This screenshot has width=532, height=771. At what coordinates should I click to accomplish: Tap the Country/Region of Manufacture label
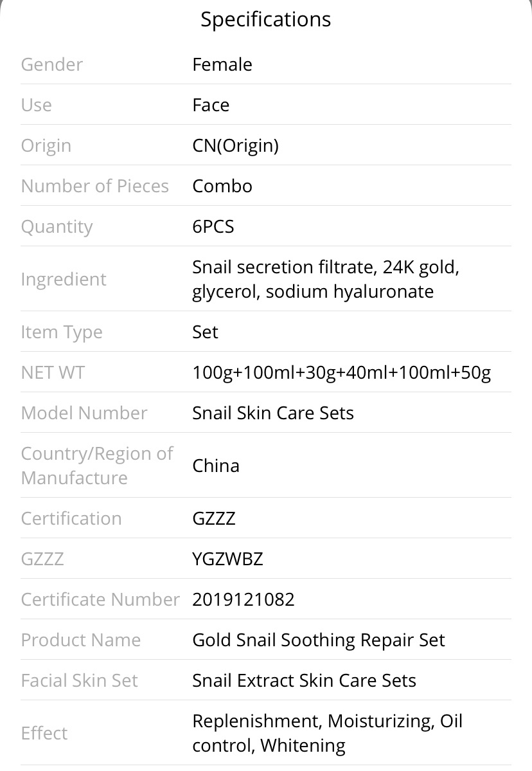pos(97,466)
